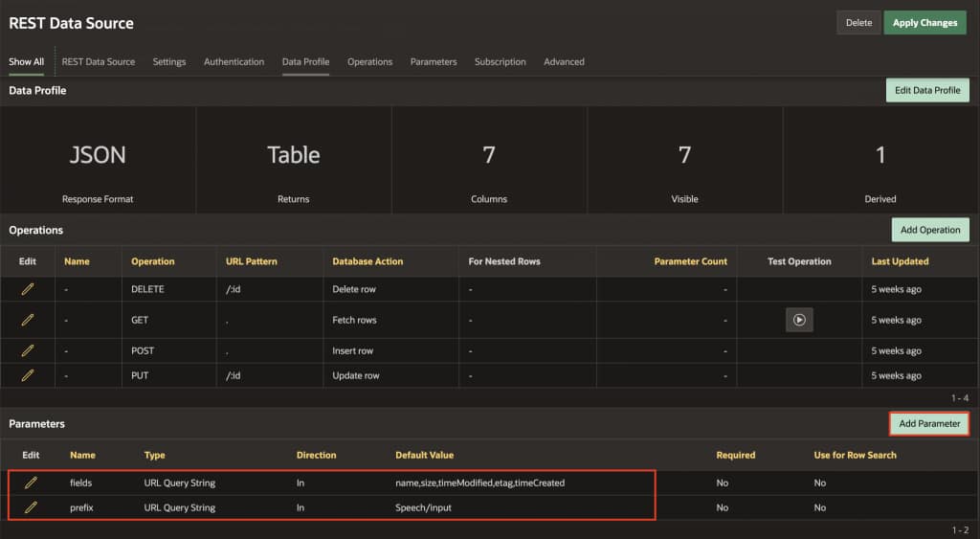The height and width of the screenshot is (539, 980).
Task: Click the Delete button
Action: click(x=858, y=23)
